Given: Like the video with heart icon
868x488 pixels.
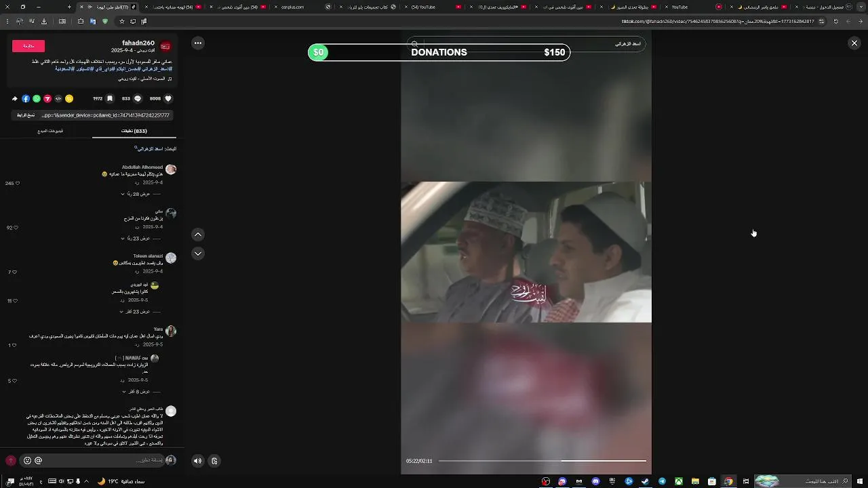Looking at the screenshot, I should 169,98.
